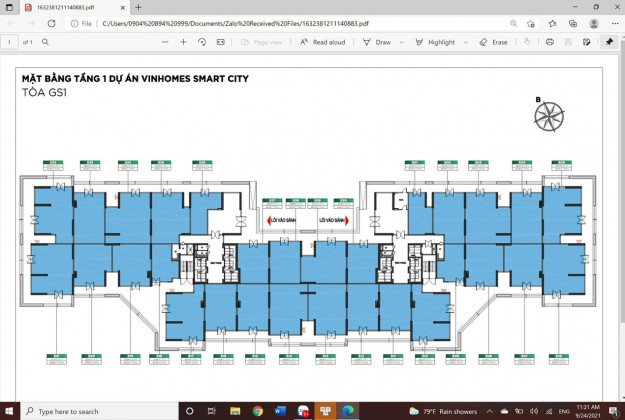Open the network connection tray icon
The height and width of the screenshot is (420, 625).
(549, 411)
